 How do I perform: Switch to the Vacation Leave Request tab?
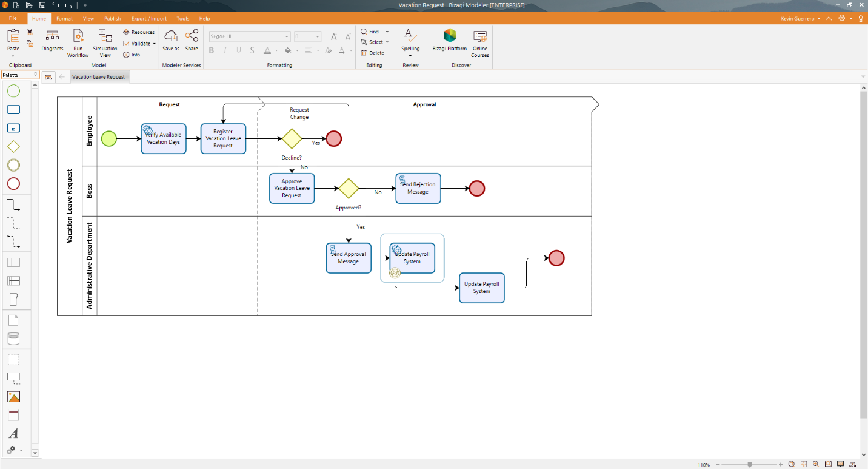100,76
